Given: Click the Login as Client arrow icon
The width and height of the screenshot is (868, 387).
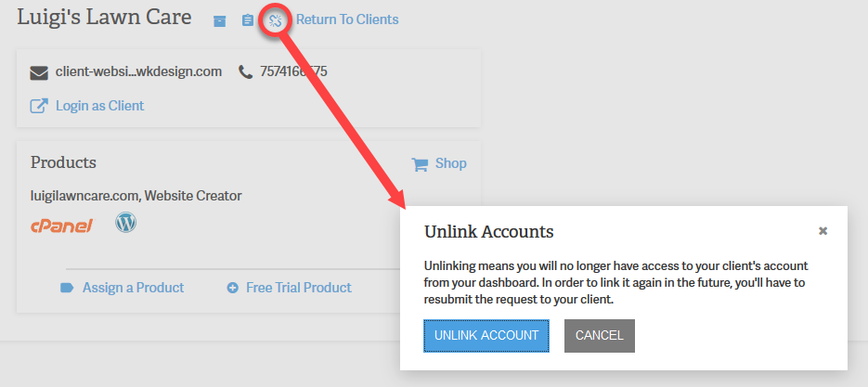Looking at the screenshot, I should point(39,106).
